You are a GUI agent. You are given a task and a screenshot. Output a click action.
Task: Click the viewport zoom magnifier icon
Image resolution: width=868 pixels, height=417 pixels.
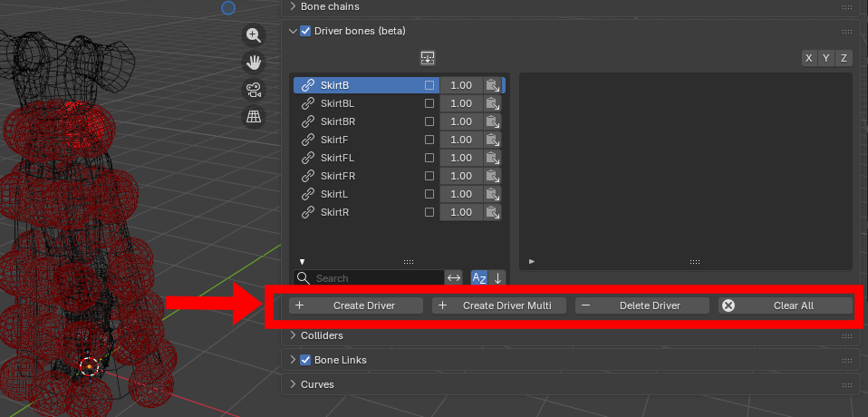(x=254, y=35)
